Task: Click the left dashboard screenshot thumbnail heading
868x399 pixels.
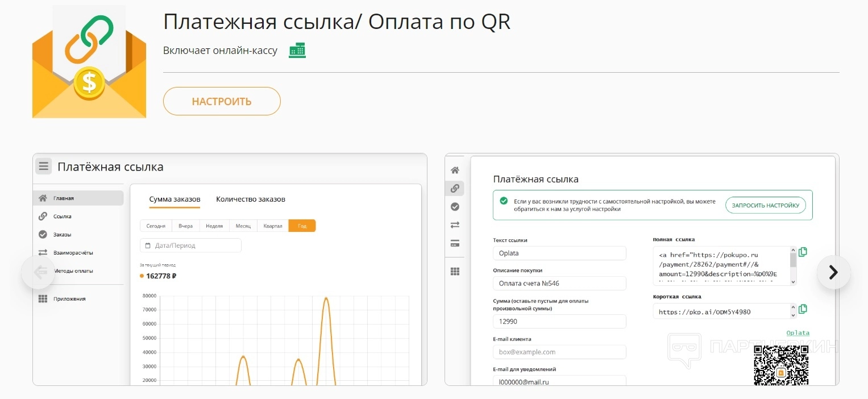Action: click(110, 167)
